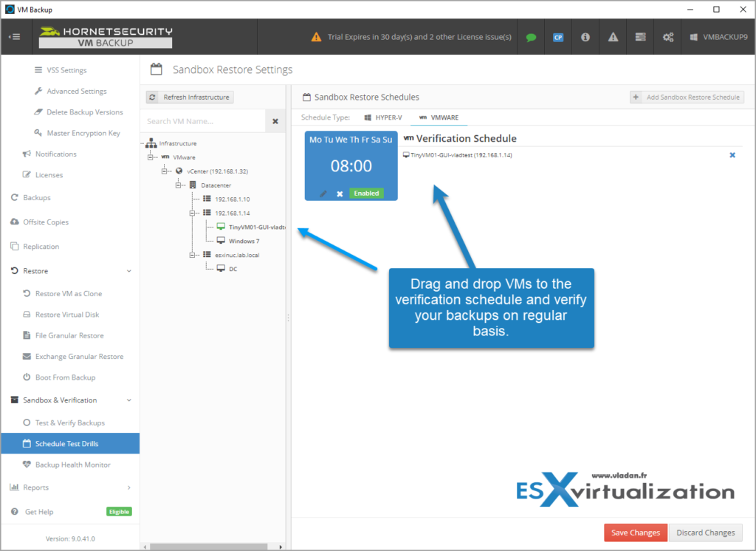Click the warning triangle icon in header
The width and height of the screenshot is (756, 551).
pyautogui.click(x=613, y=36)
